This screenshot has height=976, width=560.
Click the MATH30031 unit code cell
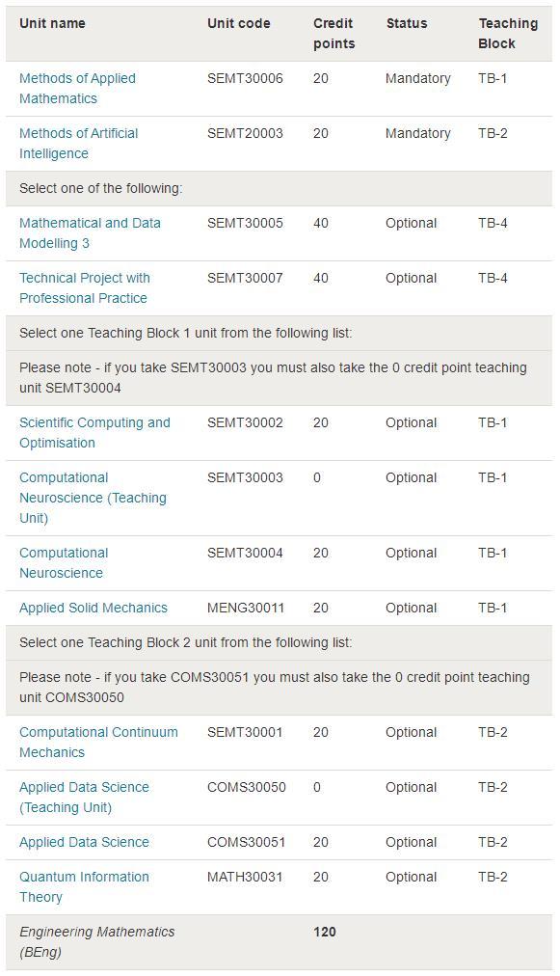(x=245, y=877)
